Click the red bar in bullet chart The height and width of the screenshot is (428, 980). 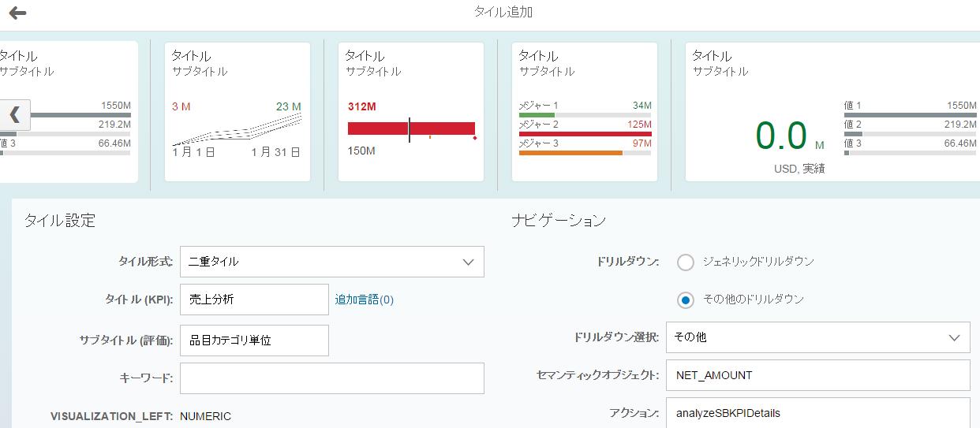coord(377,128)
